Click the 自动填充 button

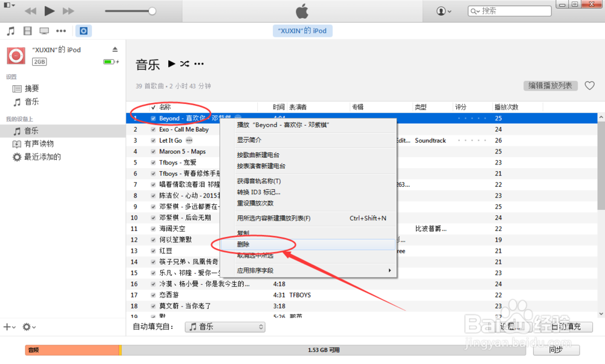click(565, 327)
